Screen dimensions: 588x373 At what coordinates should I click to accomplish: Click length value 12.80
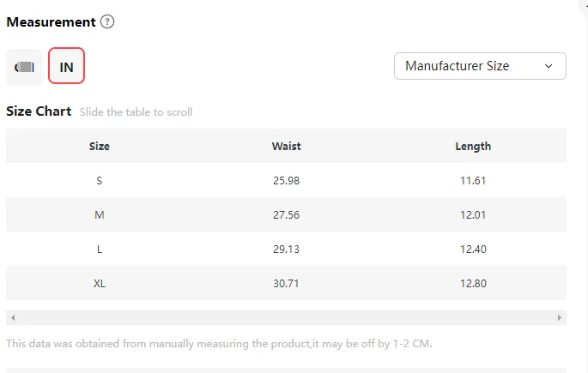coord(473,283)
